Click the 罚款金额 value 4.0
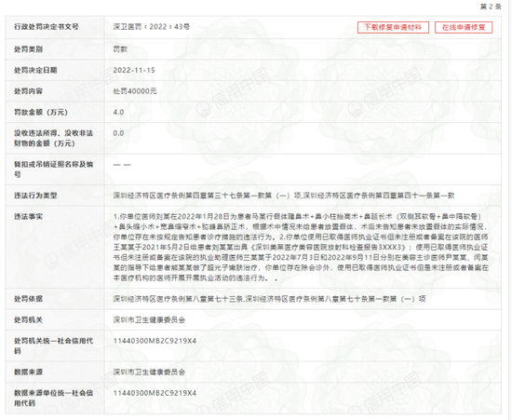 coord(118,113)
